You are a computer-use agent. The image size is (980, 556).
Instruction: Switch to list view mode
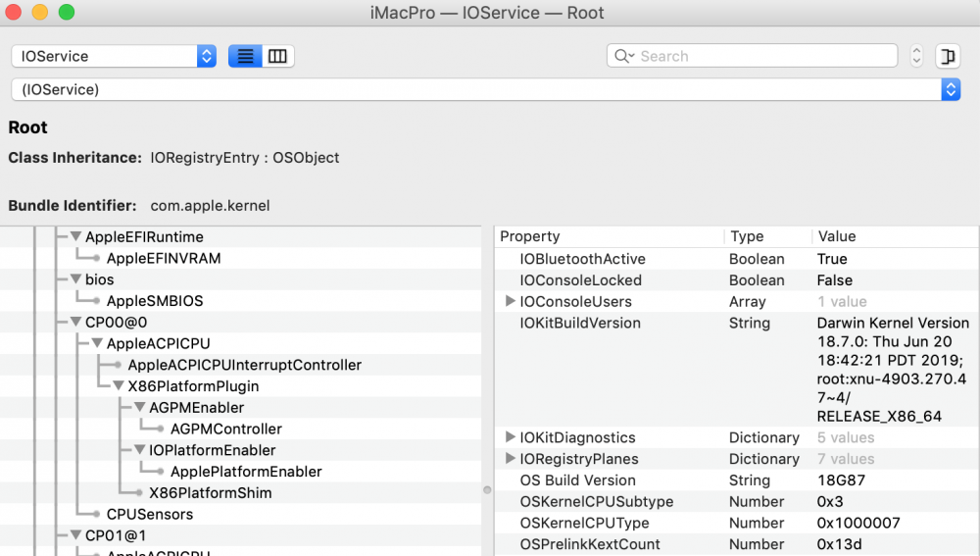(x=245, y=56)
